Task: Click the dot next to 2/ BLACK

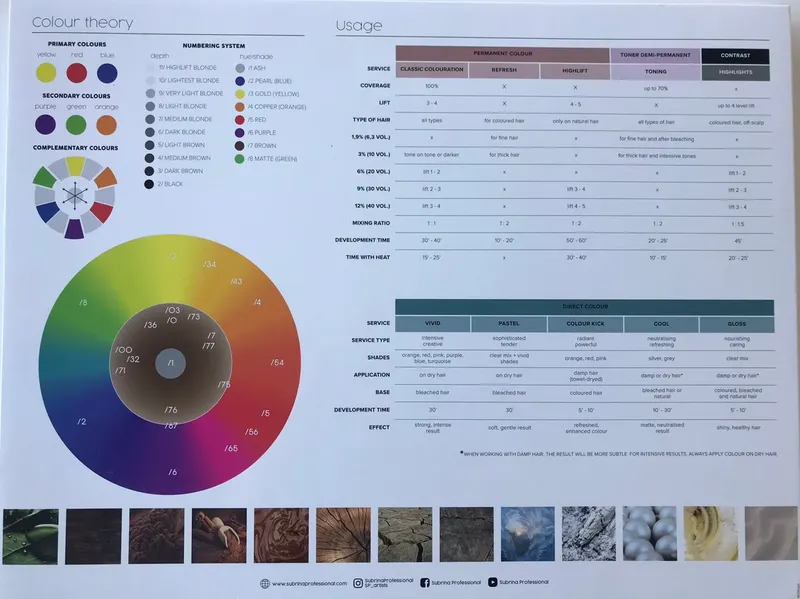Action: pyautogui.click(x=149, y=184)
